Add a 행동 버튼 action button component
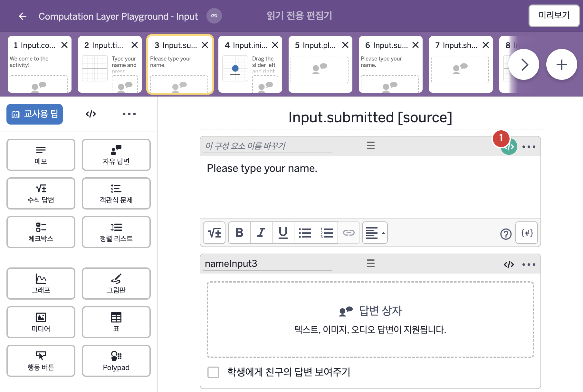Viewport: 583px width, 392px height. tap(41, 361)
